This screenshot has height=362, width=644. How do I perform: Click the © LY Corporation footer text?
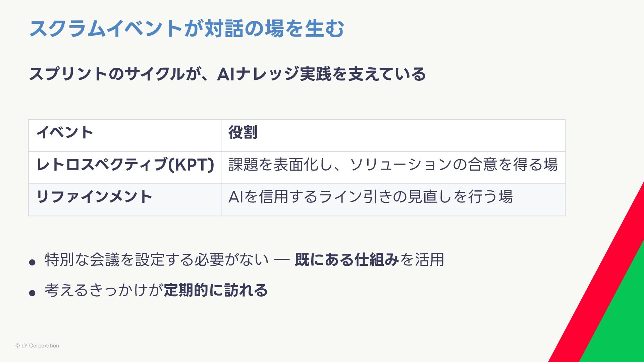[x=37, y=346]
